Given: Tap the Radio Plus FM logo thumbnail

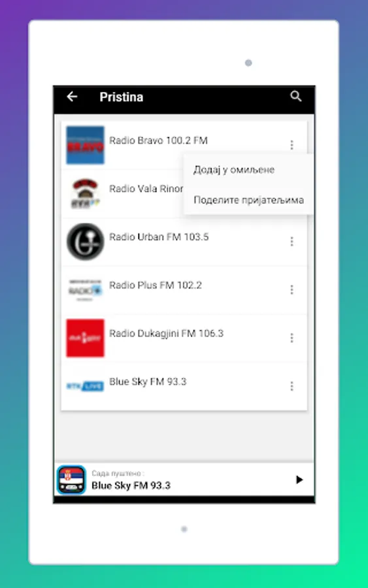Looking at the screenshot, I should [85, 289].
